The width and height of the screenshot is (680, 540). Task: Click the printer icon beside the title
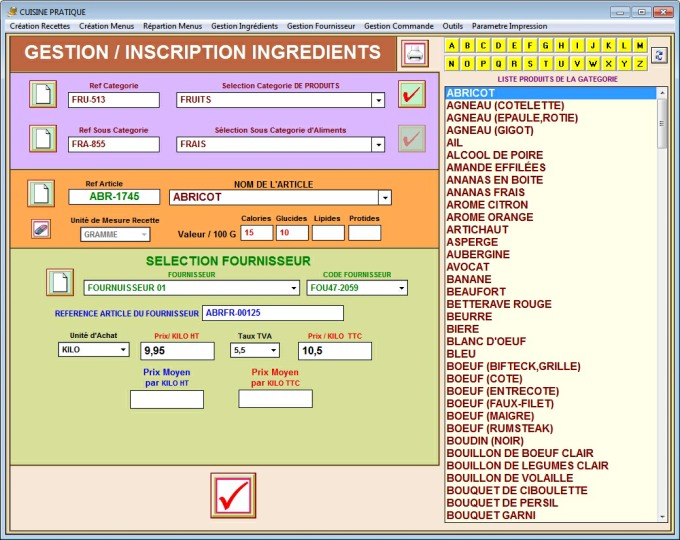413,52
